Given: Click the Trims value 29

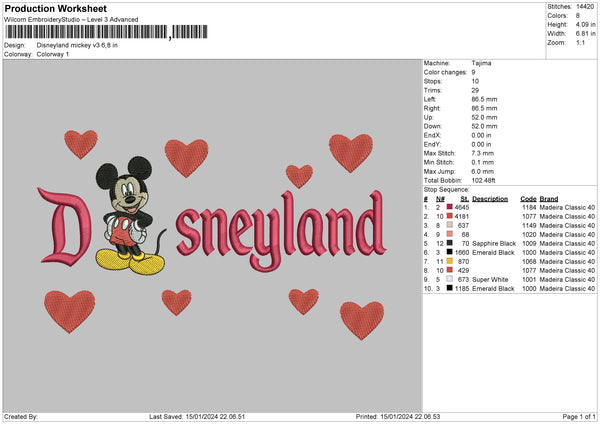Looking at the screenshot, I should coord(475,90).
